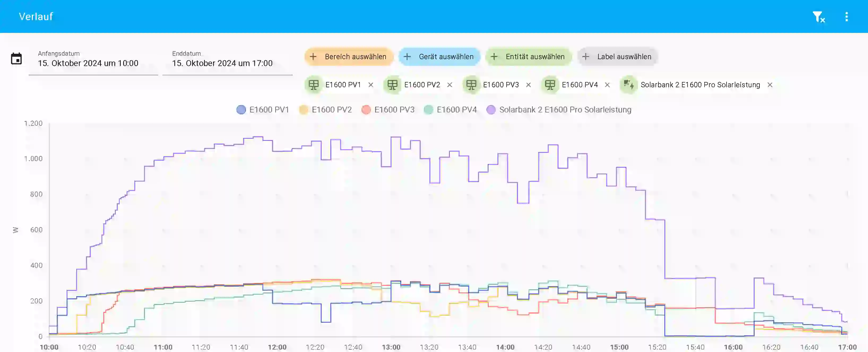Screen dimensions: 868x352
Task: Click the 13:00 time axis label
Action: pyautogui.click(x=391, y=347)
